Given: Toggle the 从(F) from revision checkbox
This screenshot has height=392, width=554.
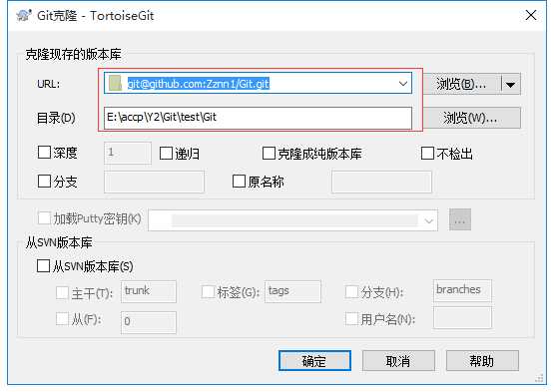Looking at the screenshot, I should pyautogui.click(x=62, y=319).
